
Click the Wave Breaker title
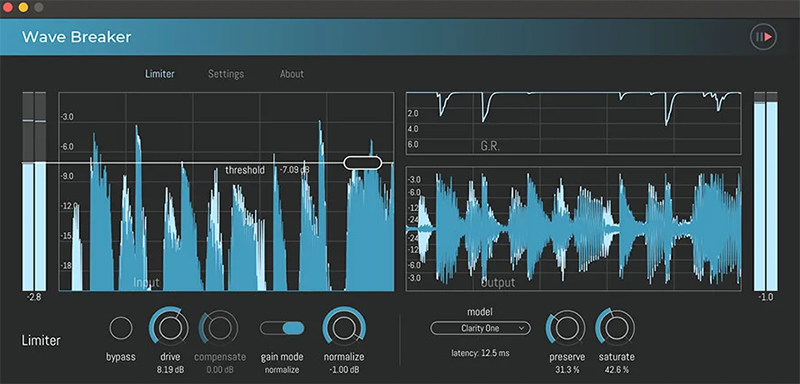(77, 37)
